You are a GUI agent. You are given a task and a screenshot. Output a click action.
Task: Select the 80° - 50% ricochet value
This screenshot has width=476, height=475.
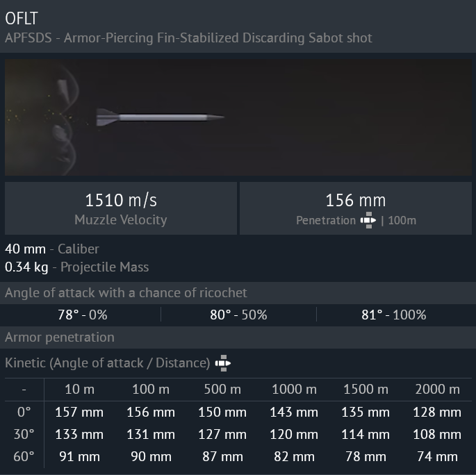238,315
